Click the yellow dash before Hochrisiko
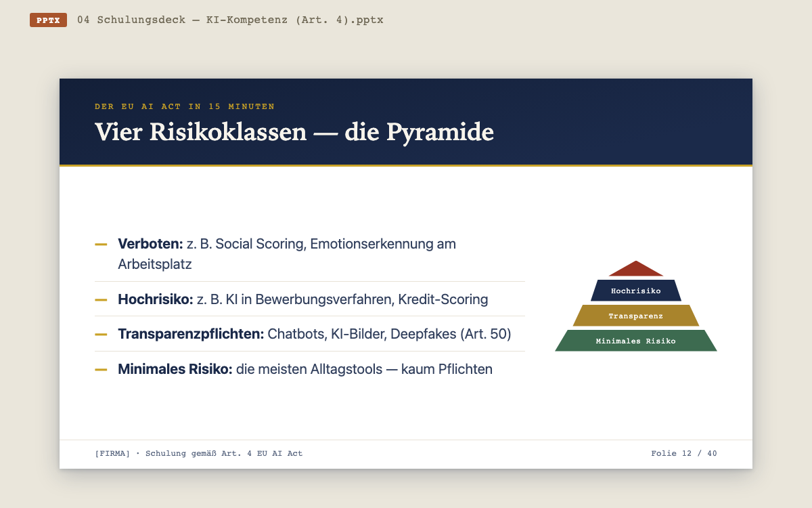The image size is (812, 508). pyautogui.click(x=101, y=299)
